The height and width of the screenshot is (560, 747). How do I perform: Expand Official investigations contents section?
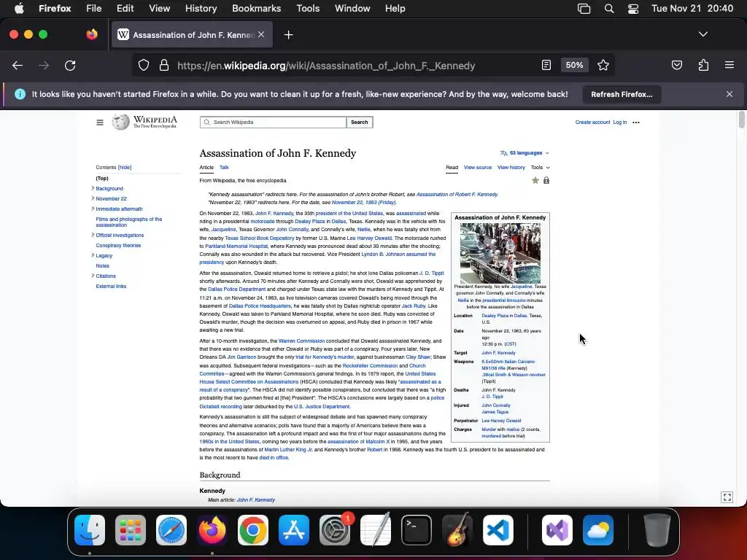click(93, 235)
